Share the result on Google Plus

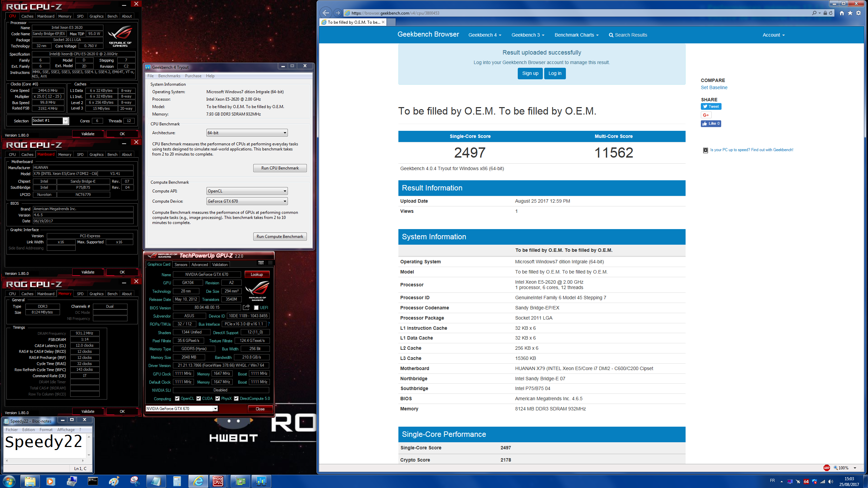click(706, 115)
